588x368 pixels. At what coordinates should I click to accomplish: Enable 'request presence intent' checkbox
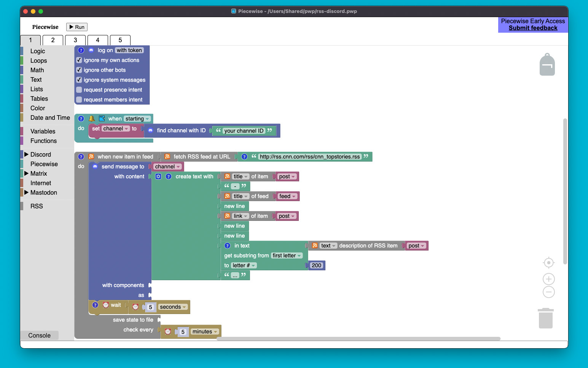[79, 90]
